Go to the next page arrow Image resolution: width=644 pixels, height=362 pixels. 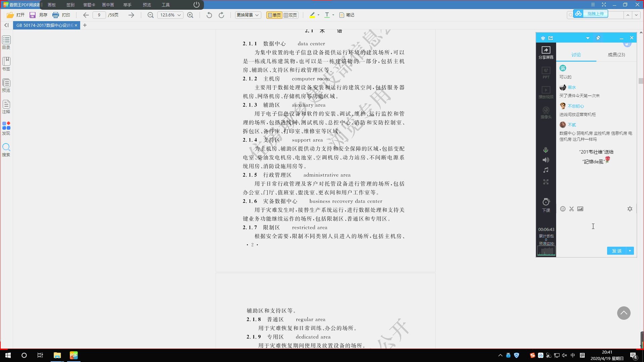click(131, 15)
